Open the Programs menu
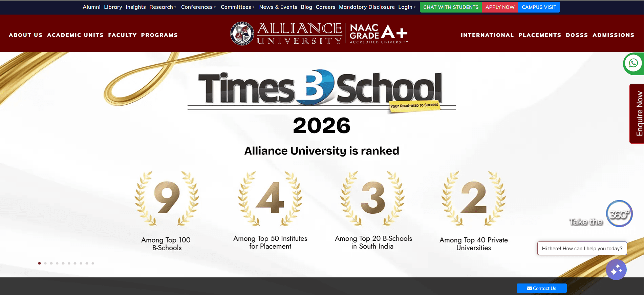 pyautogui.click(x=159, y=35)
